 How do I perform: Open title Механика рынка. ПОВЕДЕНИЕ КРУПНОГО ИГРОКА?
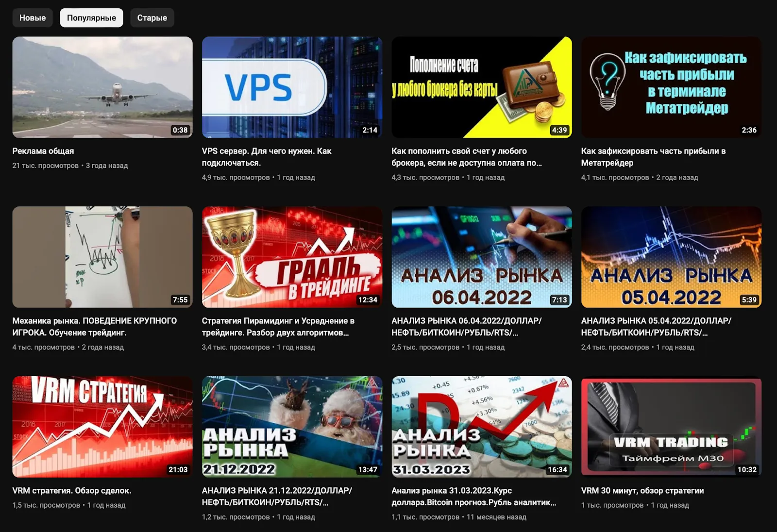tap(95, 327)
